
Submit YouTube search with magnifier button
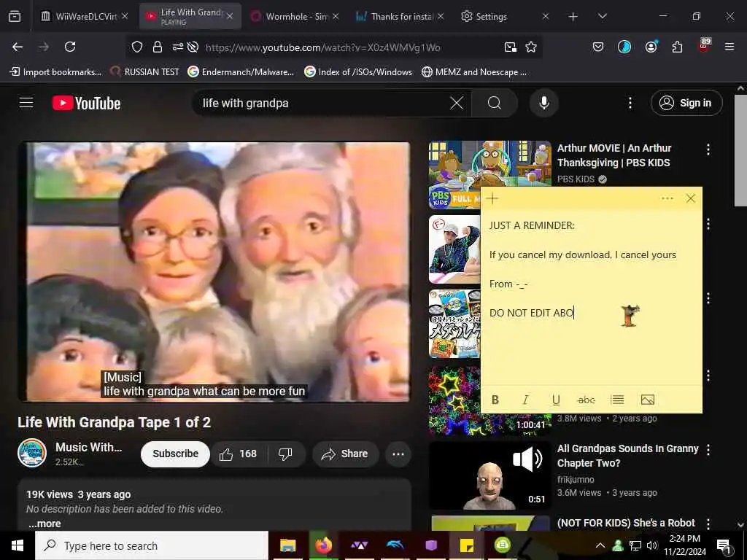(x=495, y=103)
